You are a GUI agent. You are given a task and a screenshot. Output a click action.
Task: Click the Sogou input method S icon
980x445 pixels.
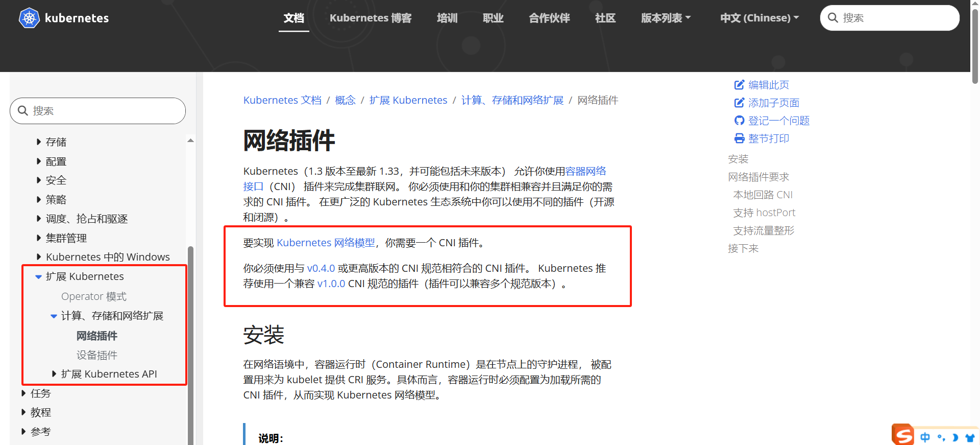tap(903, 435)
